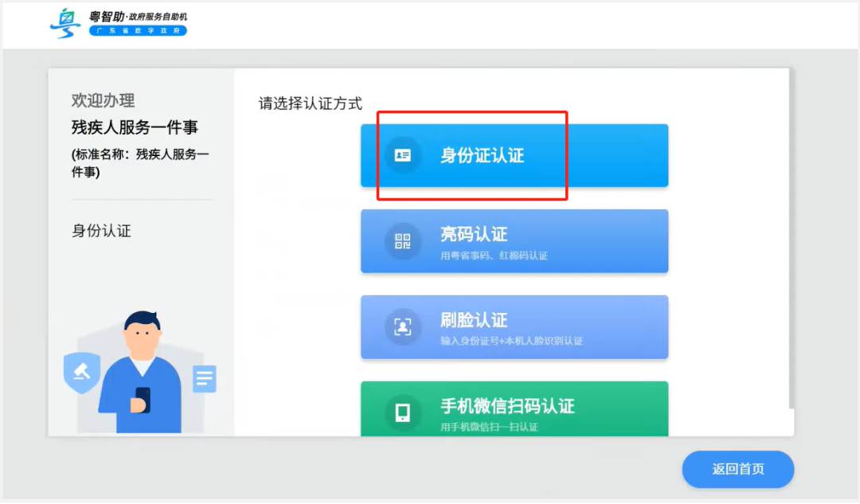This screenshot has width=860, height=504.
Task: Click the 广东省数字政府 badge under the logo
Action: [138, 31]
